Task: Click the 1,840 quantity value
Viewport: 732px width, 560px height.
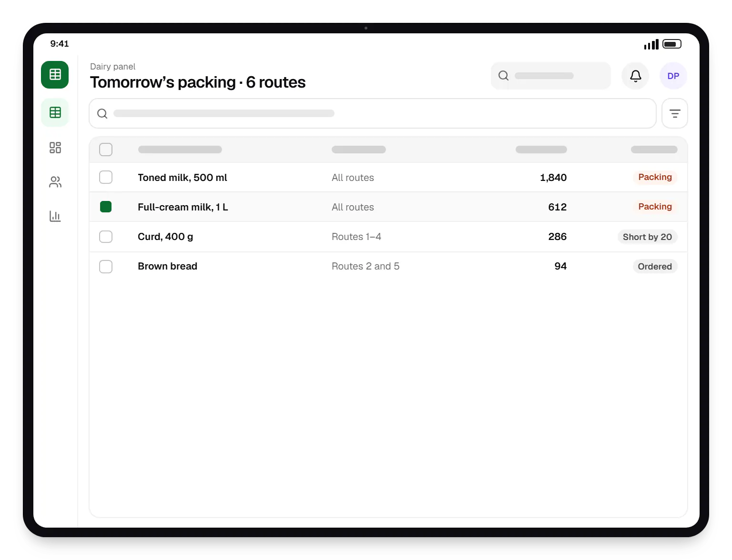Action: 553,178
